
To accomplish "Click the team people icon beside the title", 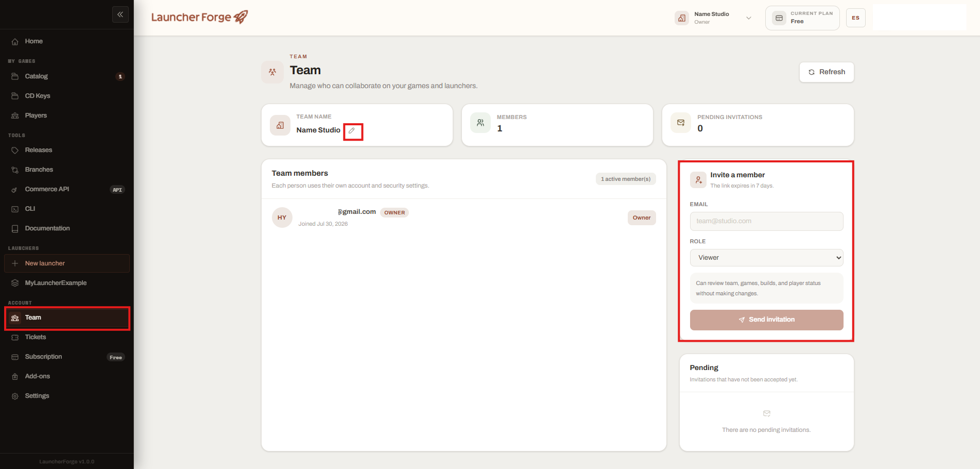I will pyautogui.click(x=272, y=72).
